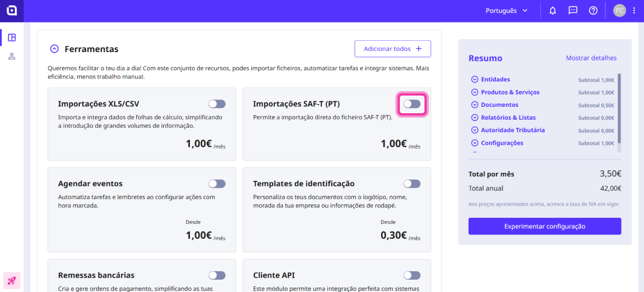Open the dashboard layout icon in sidebar
Screen dimensions: 644x292
pyautogui.click(x=12, y=38)
